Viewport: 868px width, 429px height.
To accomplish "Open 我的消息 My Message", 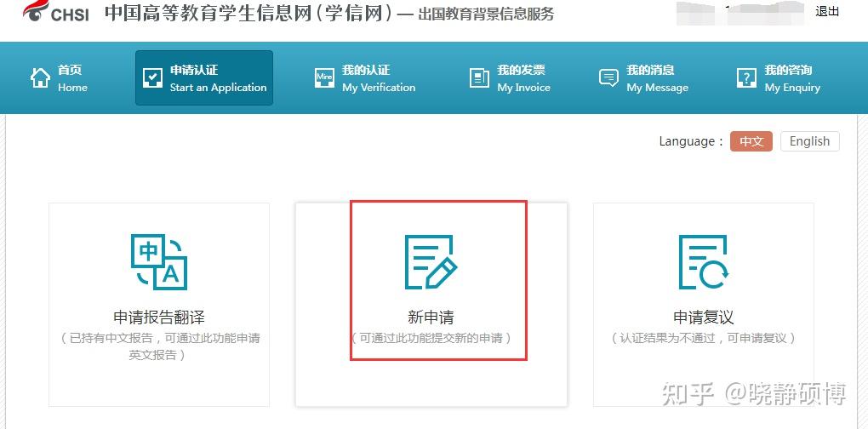I will 644,78.
